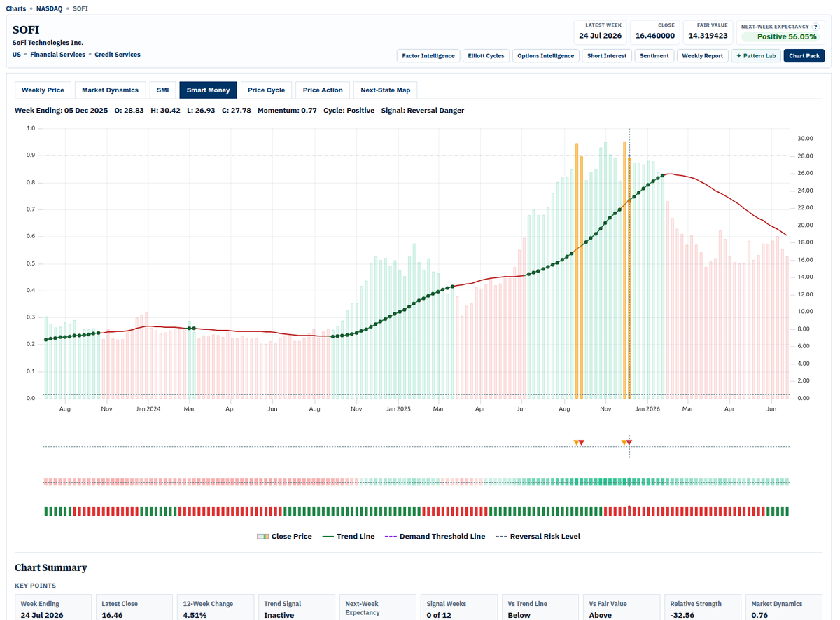Image resolution: width=840 pixels, height=620 pixels.
Task: Click the Sentiment button
Action: point(654,56)
